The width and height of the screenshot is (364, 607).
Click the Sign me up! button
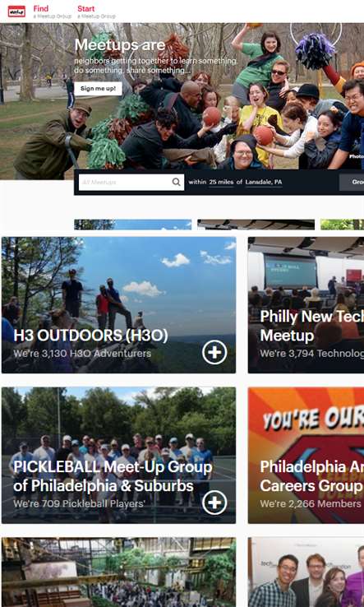98,89
